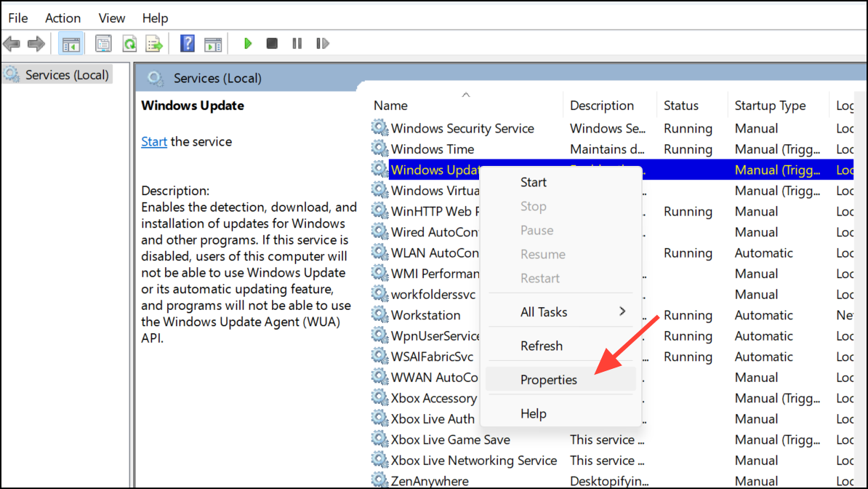Click gear icon in Services (Local) header
The height and width of the screenshot is (489, 868).
click(155, 78)
